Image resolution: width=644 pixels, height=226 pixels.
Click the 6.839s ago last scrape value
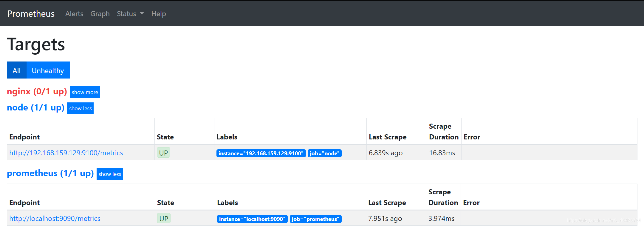click(386, 153)
